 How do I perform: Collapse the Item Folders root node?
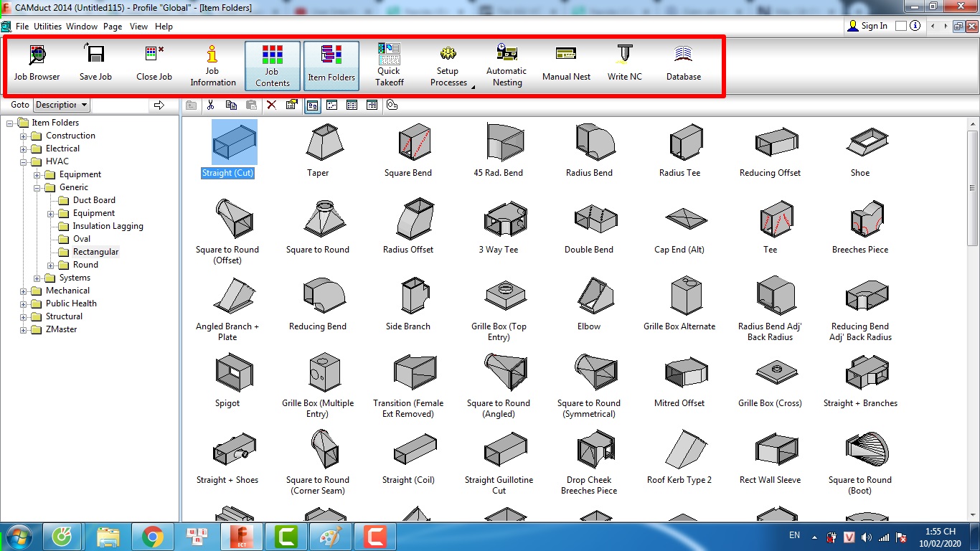(10, 123)
